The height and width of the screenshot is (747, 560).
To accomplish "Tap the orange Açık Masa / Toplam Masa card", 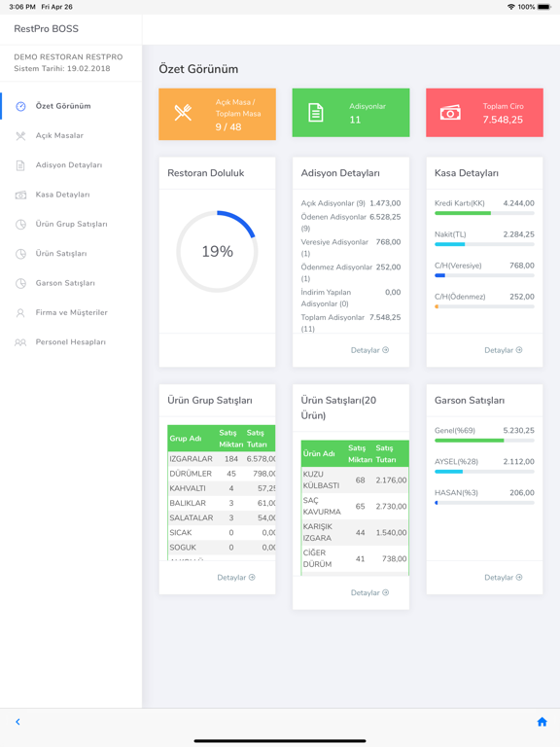I will click(217, 115).
